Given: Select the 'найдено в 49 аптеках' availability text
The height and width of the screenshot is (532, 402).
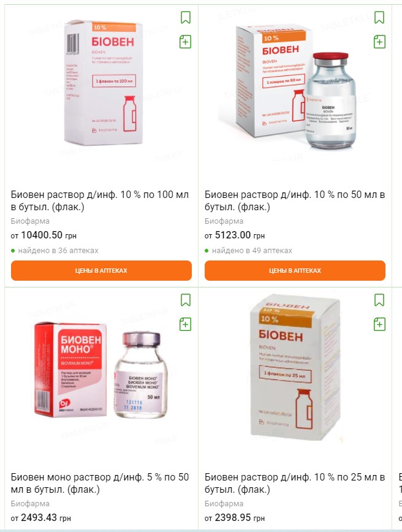Looking at the screenshot, I should coord(252,251).
